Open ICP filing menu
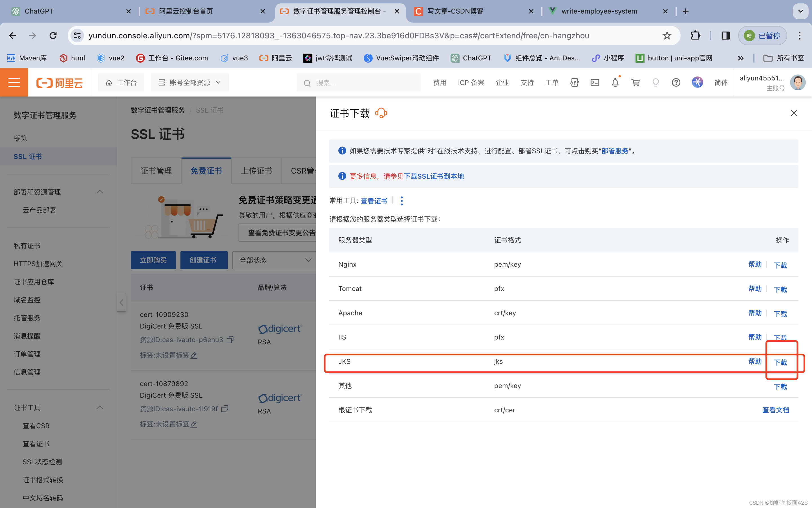 pos(471,83)
